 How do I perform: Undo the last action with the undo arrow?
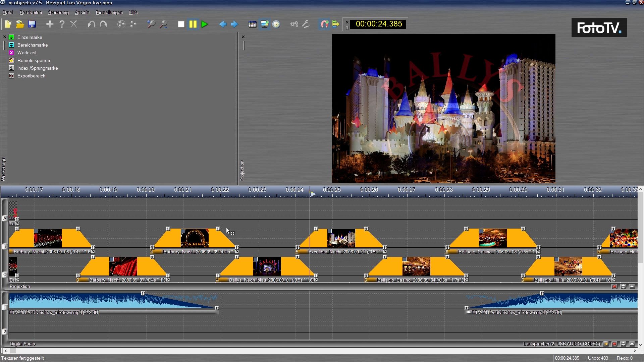click(x=91, y=24)
